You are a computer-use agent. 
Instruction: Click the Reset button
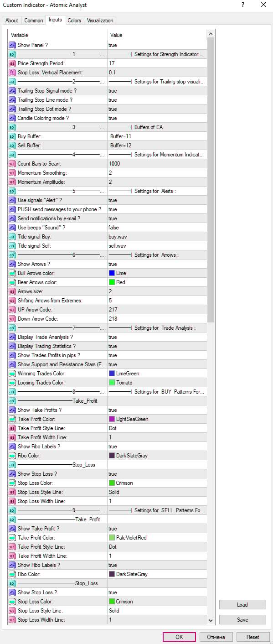click(252, 637)
